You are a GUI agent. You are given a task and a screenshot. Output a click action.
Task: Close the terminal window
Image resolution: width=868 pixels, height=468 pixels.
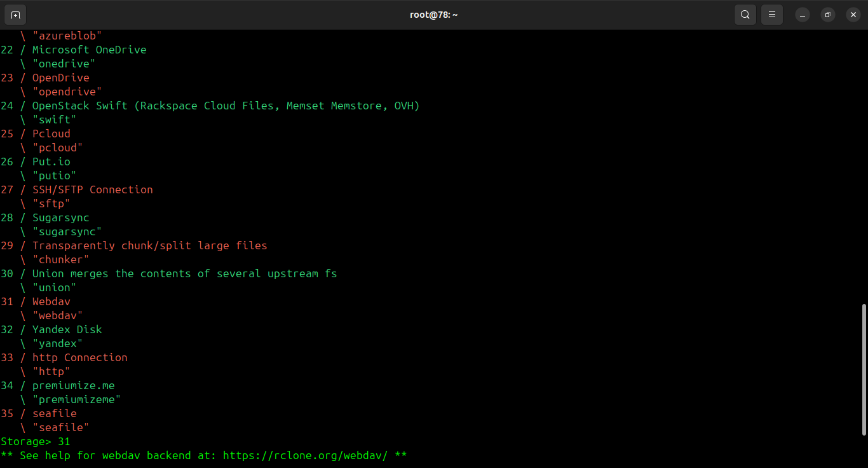[x=853, y=15]
